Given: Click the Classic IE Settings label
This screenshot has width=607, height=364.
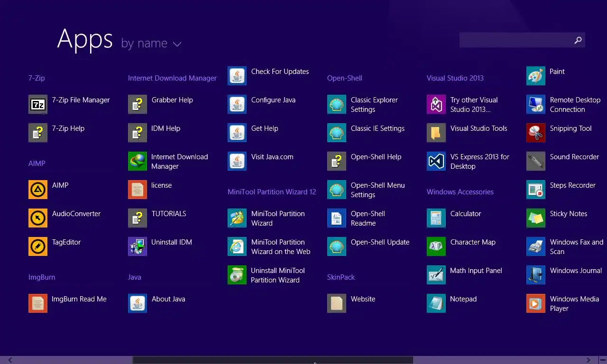Looking at the screenshot, I should [x=377, y=128].
